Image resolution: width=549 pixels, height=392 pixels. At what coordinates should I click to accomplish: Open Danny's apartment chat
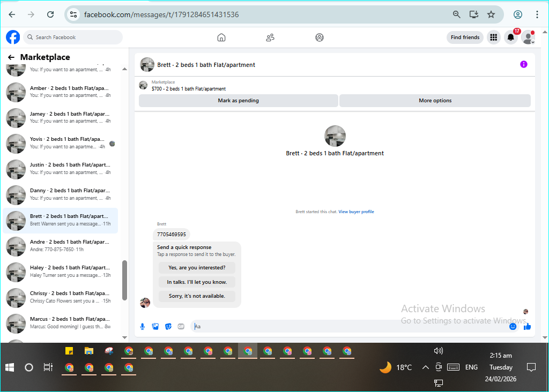click(x=60, y=194)
